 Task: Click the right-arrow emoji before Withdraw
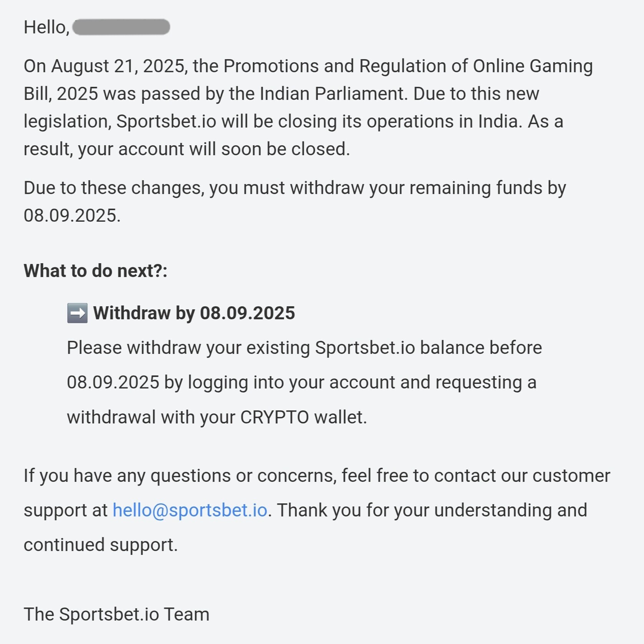click(77, 313)
